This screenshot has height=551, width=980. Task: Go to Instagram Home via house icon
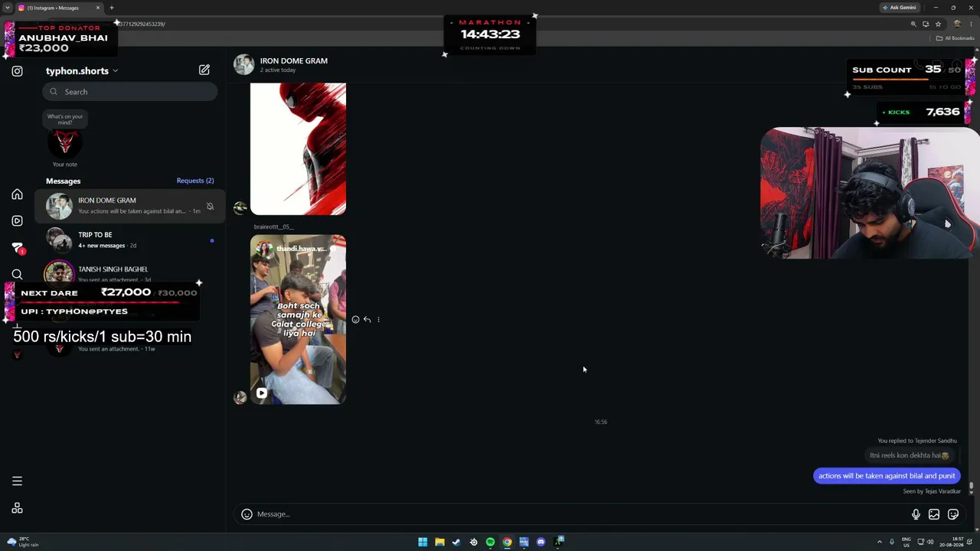[17, 194]
